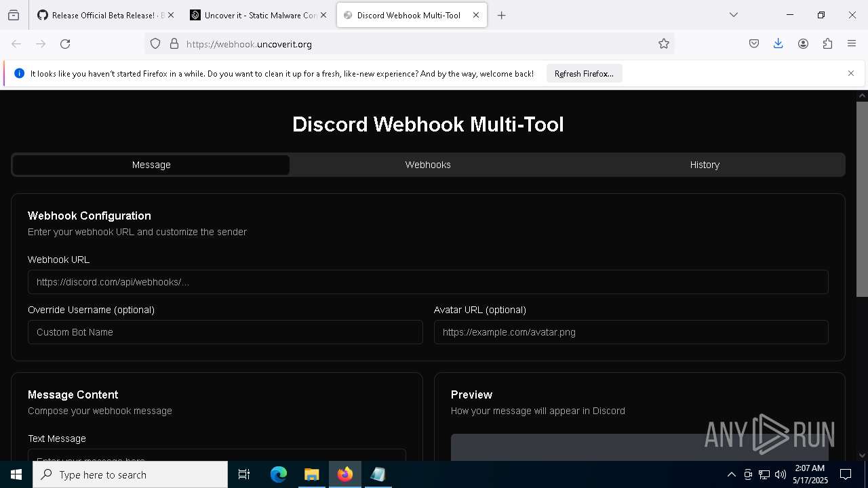Screen dimensions: 868x488
Task: Click the How your message will appear text
Action: (538, 411)
